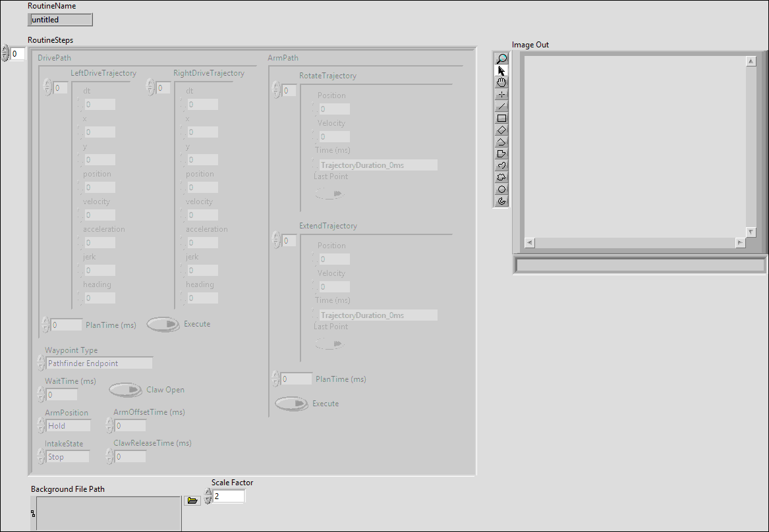
Task: Select the oval drawing tool
Action: point(501,189)
